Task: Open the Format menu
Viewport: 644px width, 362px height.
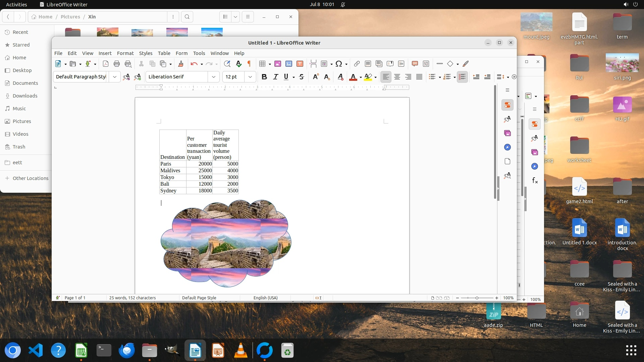Action: click(x=125, y=53)
